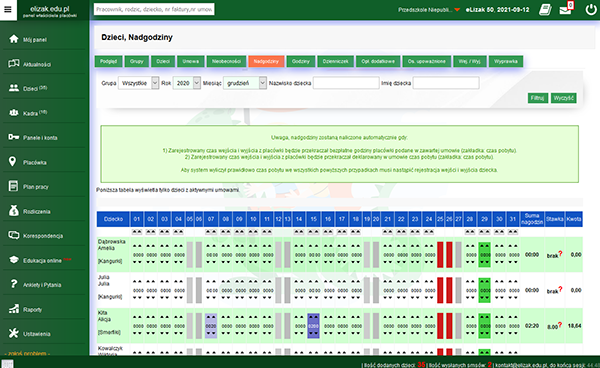Open the mail envelope icon in header
The image size is (600, 368).
click(565, 10)
